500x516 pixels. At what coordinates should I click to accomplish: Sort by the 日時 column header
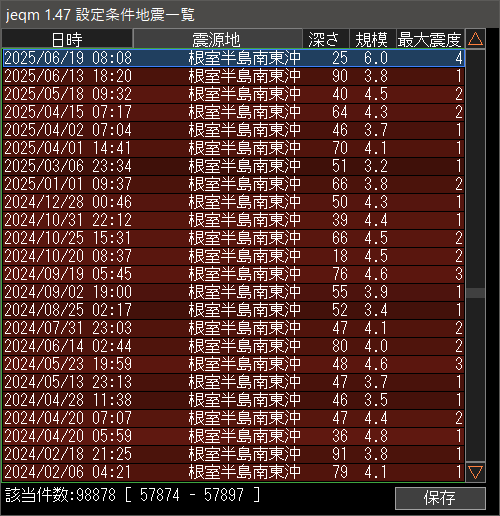pyautogui.click(x=67, y=39)
